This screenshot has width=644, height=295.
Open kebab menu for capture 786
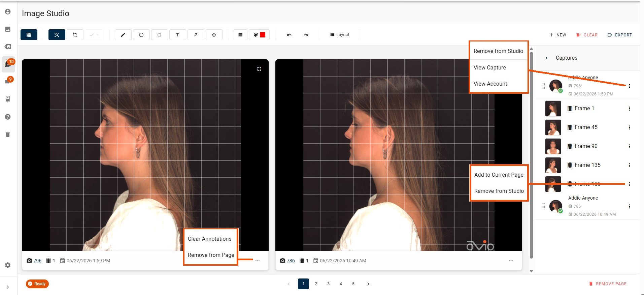click(x=630, y=206)
